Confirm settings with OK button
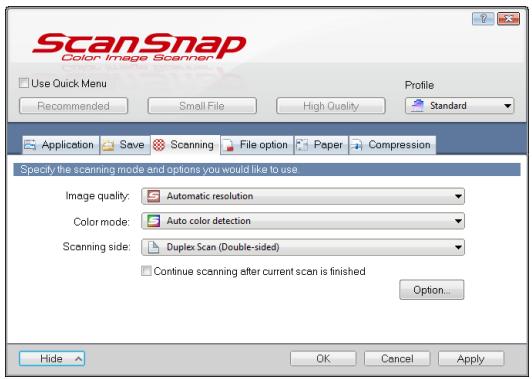This screenshot has width=532, height=379. coord(323,359)
